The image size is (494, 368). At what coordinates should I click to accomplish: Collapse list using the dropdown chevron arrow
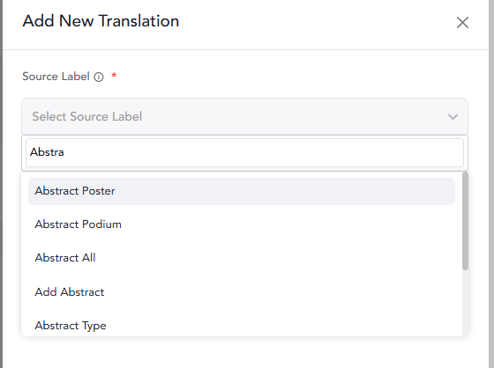click(x=453, y=117)
